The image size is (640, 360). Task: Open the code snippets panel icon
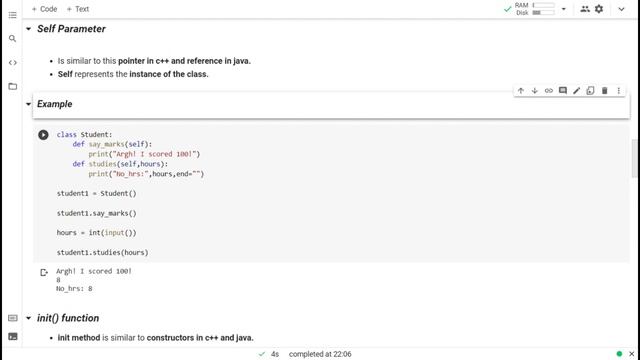pos(13,62)
